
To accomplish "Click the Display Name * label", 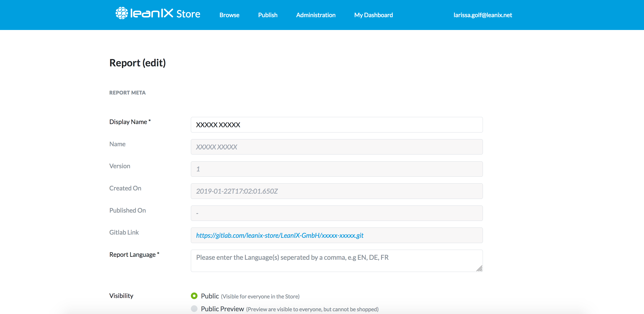I will pos(130,122).
